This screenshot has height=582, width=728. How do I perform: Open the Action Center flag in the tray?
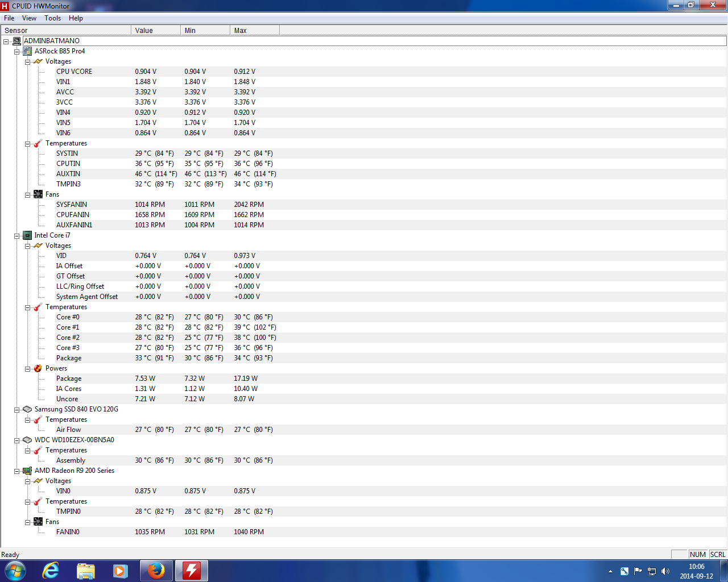click(x=638, y=571)
